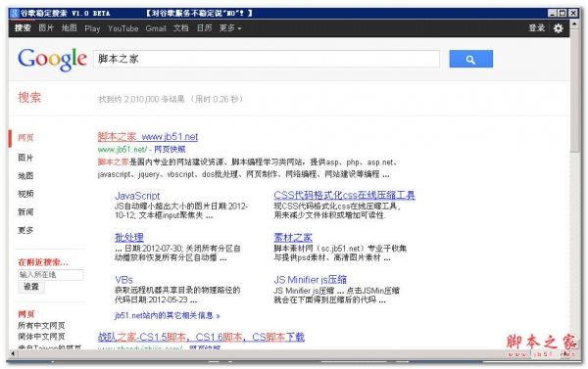588x369 pixels.
Task: Open YouTube from the top bar
Action: [123, 28]
